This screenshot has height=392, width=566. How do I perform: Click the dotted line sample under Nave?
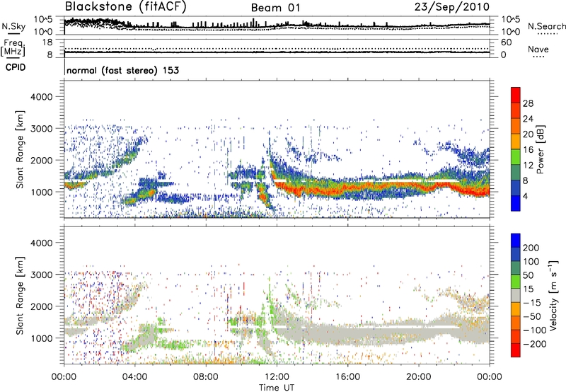538,57
